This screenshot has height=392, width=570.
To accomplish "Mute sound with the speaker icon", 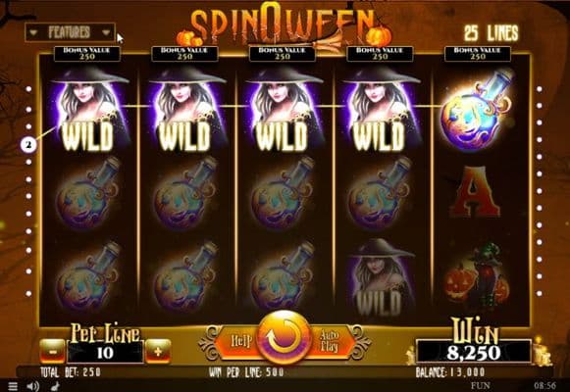I will [33, 386].
